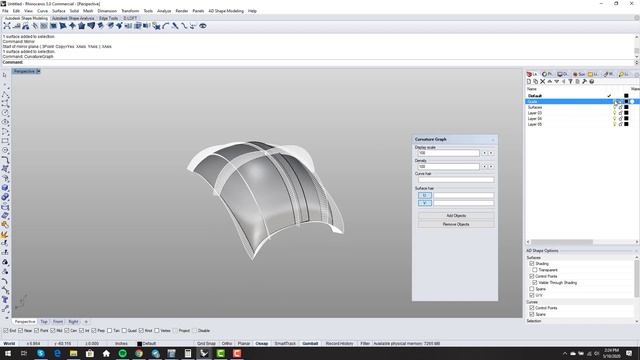Toggle the Knot osnap checkbox
This screenshot has height=360, width=640.
(x=141, y=331)
